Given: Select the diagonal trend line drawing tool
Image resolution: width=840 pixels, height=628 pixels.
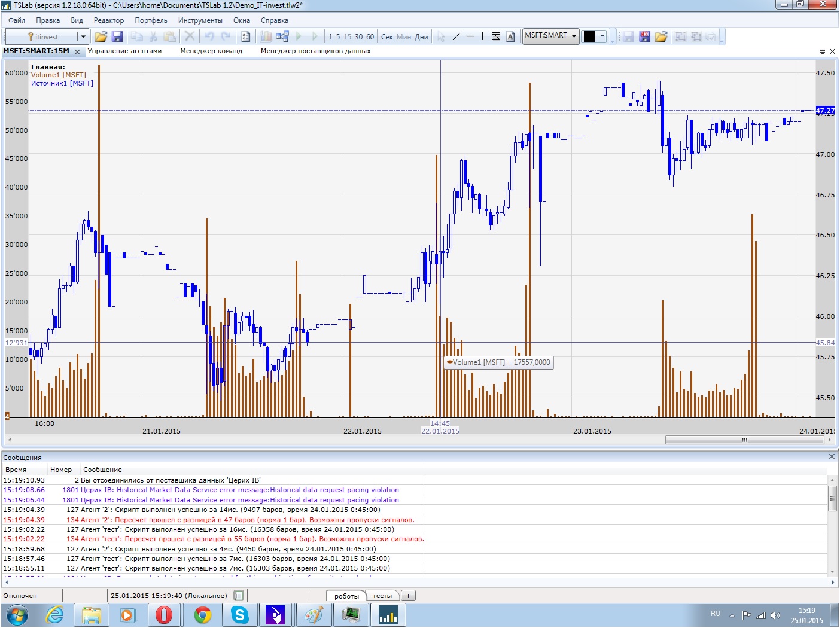Looking at the screenshot, I should click(456, 37).
